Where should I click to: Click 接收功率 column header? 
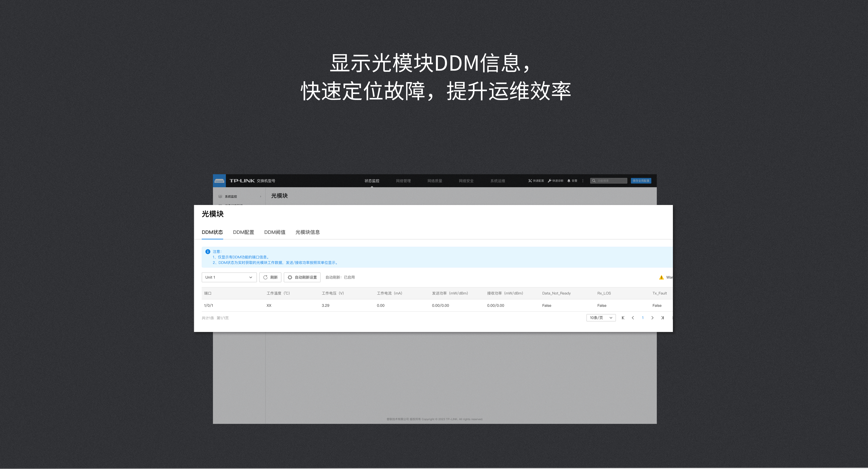pyautogui.click(x=505, y=293)
